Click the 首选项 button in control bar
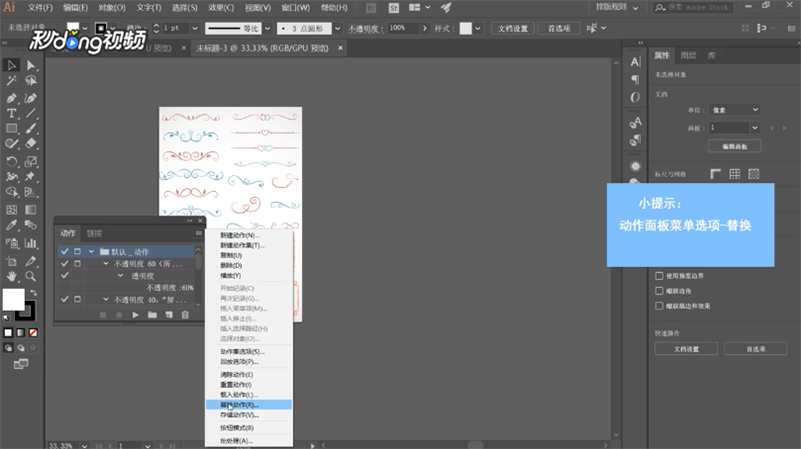Viewport: 801px width, 449px height. pos(559,29)
